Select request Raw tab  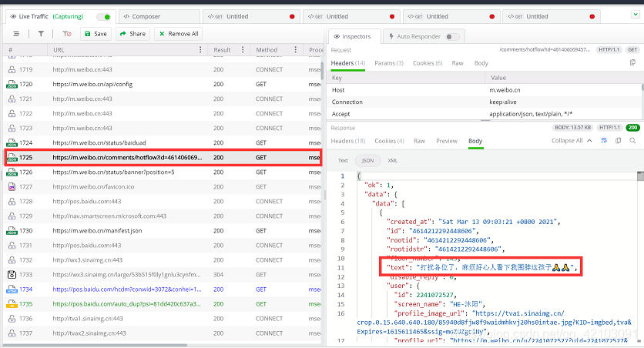coord(458,63)
